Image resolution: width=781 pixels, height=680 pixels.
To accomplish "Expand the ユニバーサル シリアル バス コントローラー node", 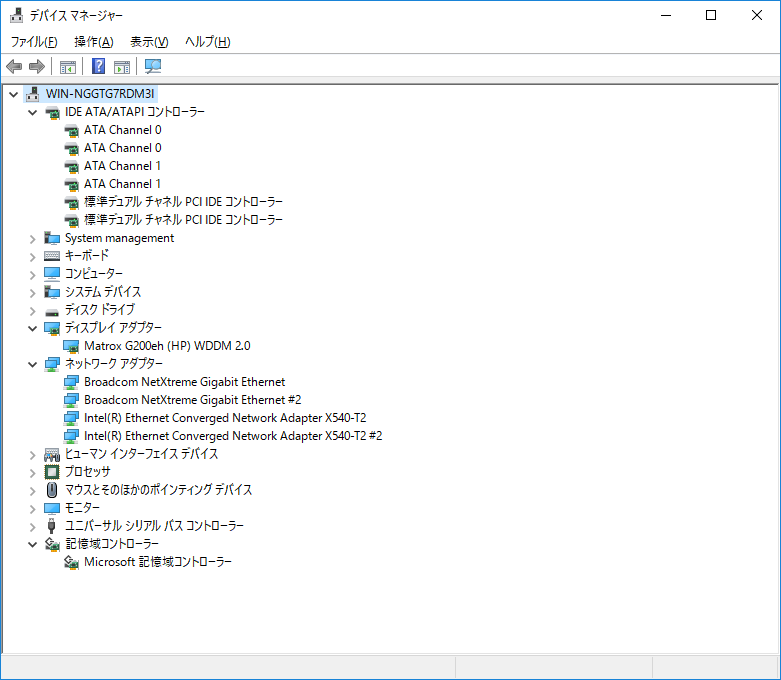I will click(32, 527).
